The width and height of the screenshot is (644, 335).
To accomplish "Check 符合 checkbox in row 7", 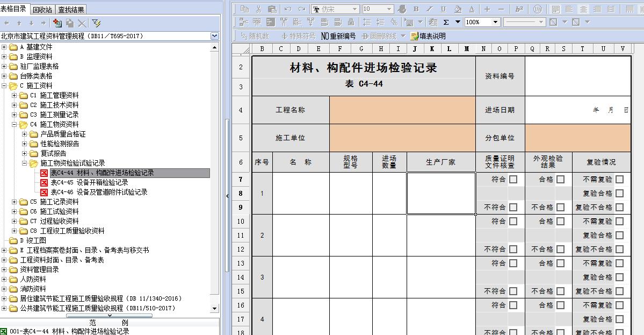I will pos(513,179).
